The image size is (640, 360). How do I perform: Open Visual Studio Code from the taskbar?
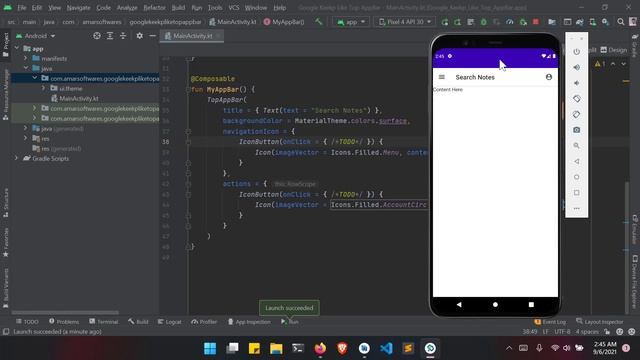tap(386, 348)
